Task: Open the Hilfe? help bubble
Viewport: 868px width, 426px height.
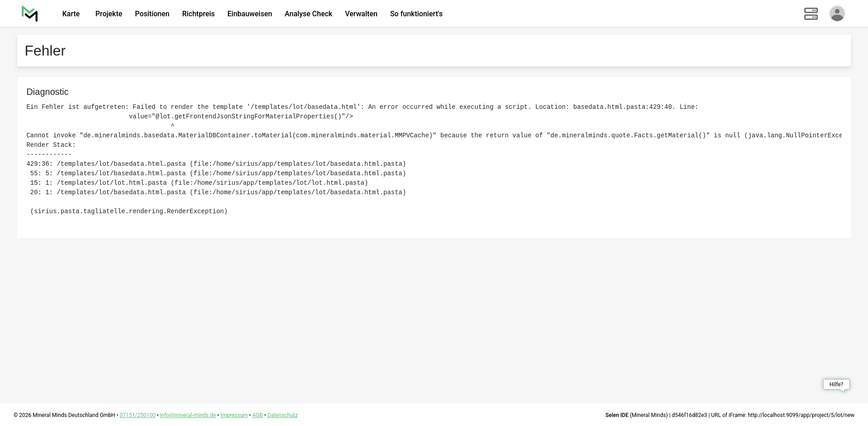Action: pyautogui.click(x=836, y=384)
